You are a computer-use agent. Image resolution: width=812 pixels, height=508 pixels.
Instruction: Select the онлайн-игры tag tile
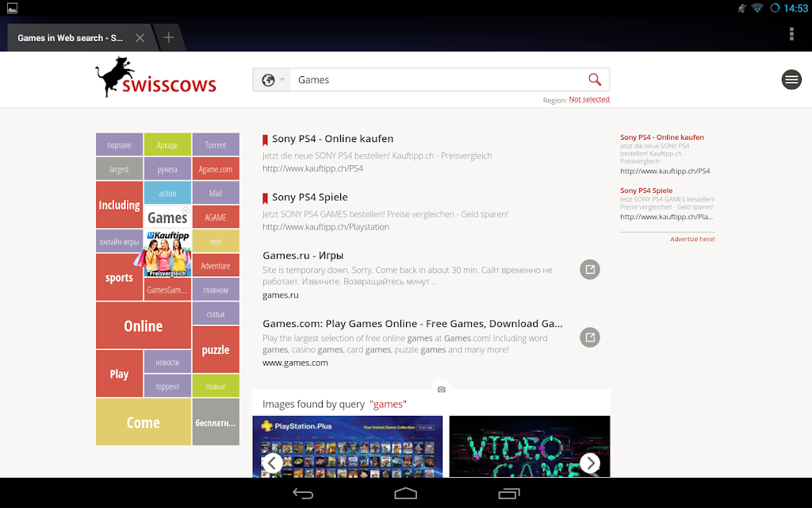pyautogui.click(x=119, y=241)
